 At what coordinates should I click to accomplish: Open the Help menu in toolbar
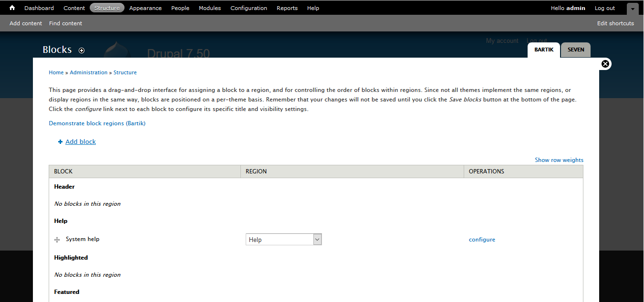pyautogui.click(x=313, y=8)
